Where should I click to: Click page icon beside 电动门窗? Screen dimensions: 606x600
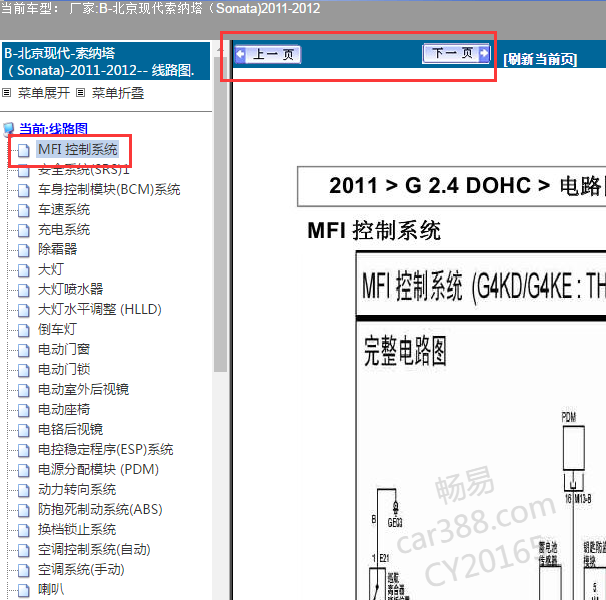(x=24, y=350)
